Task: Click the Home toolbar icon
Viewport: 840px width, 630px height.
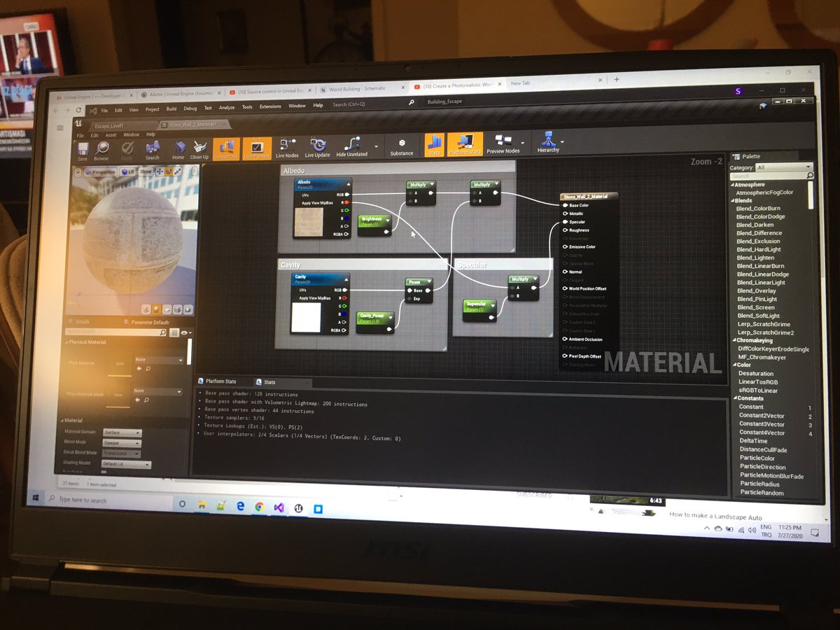Action: [x=178, y=150]
